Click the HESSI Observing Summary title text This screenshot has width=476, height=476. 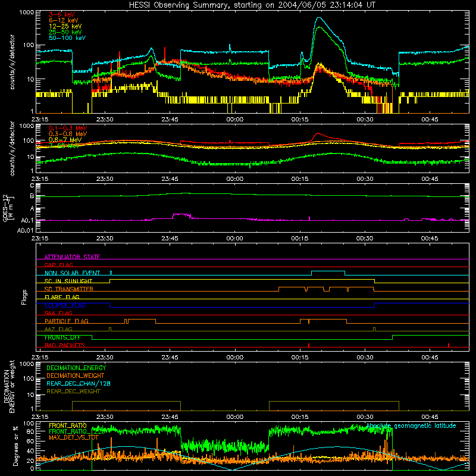[252, 5]
